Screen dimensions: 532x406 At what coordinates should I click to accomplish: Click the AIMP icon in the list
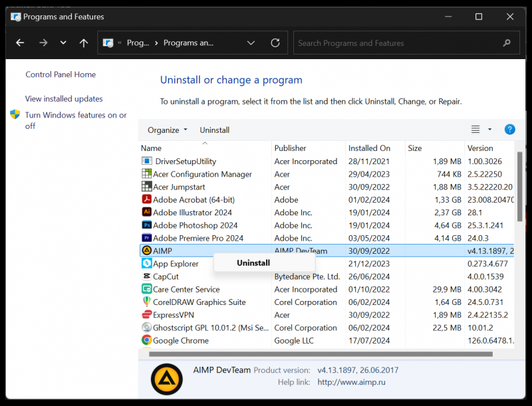point(146,251)
